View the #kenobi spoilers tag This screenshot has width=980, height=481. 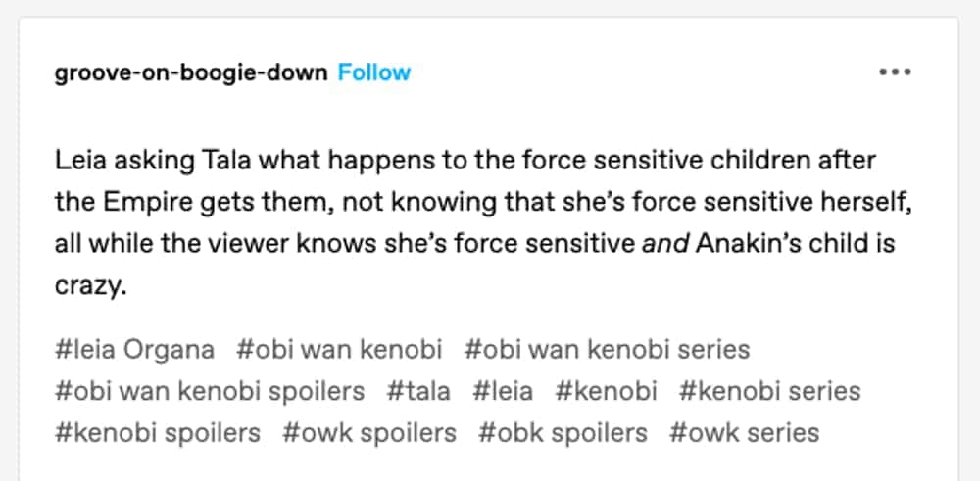pos(158,432)
